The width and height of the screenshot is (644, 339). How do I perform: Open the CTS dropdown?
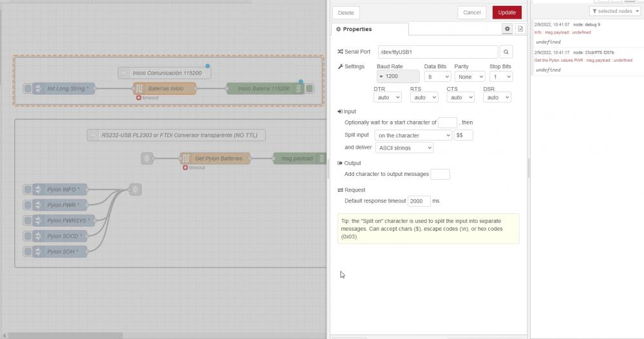point(461,97)
